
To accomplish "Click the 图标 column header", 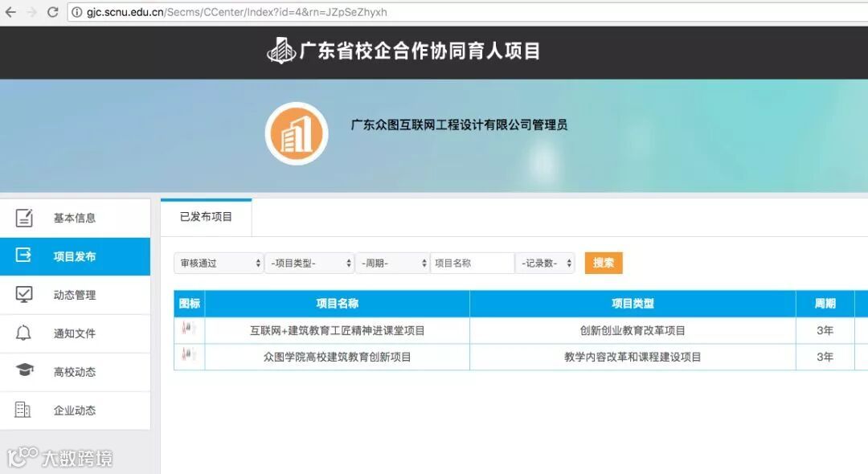I will 190,304.
